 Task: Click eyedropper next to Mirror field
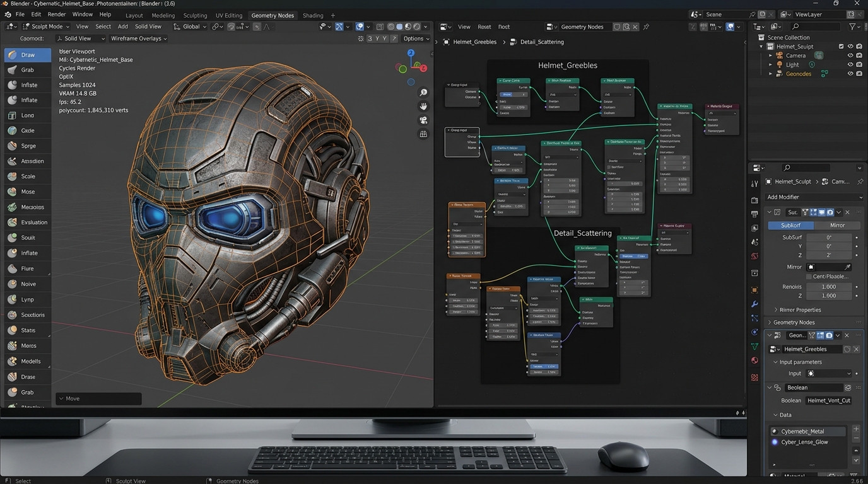[x=848, y=267]
